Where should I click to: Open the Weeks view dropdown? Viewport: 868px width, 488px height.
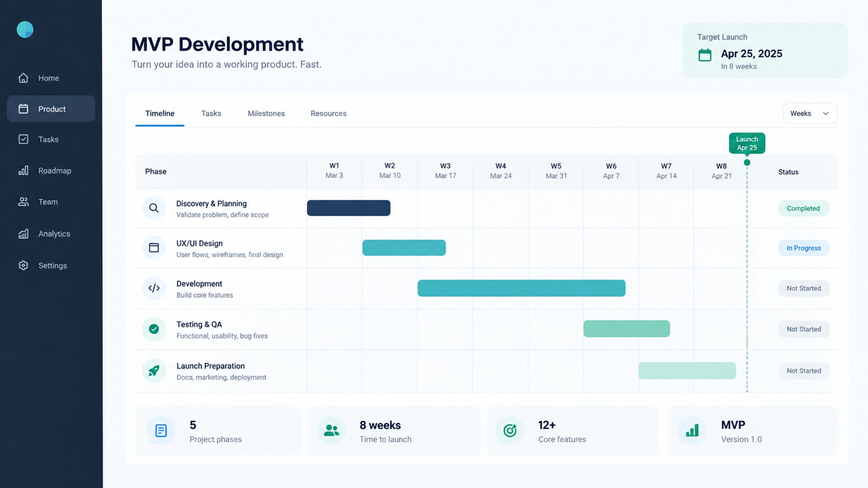tap(810, 113)
